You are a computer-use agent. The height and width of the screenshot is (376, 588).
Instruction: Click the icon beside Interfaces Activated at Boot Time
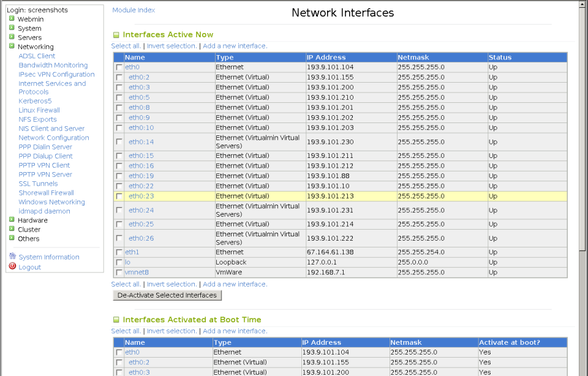coord(116,319)
